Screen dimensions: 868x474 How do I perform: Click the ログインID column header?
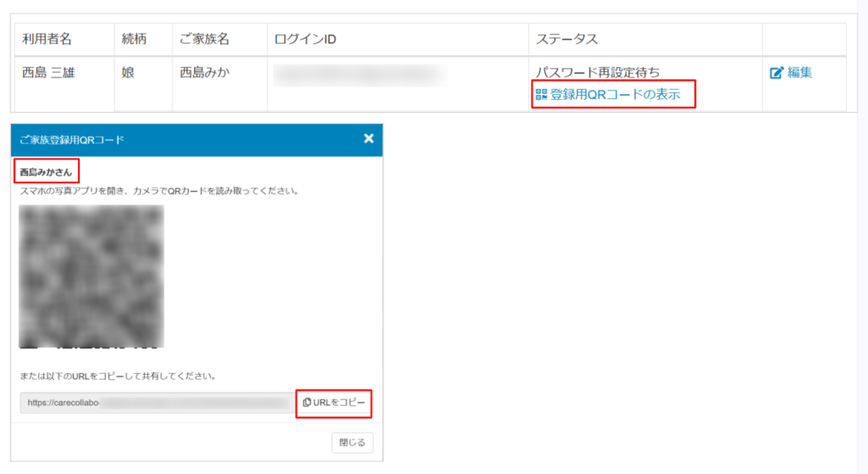pos(306,39)
